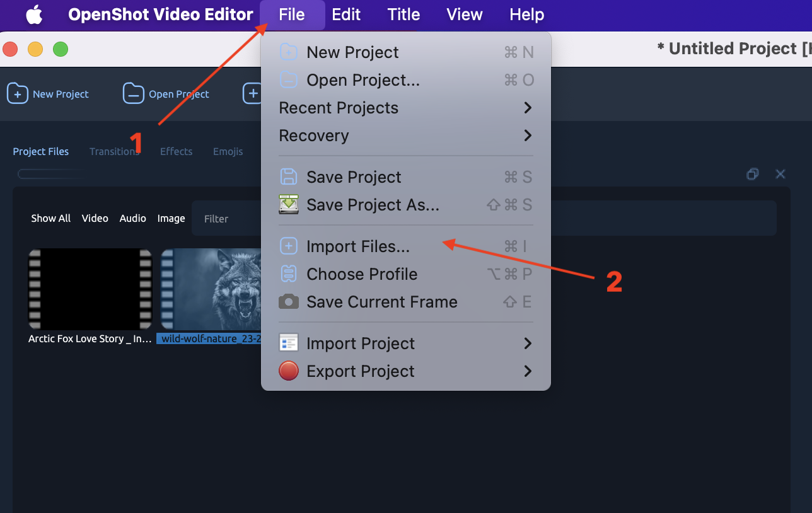
Task: Switch to the Transitions tab
Action: tap(114, 151)
